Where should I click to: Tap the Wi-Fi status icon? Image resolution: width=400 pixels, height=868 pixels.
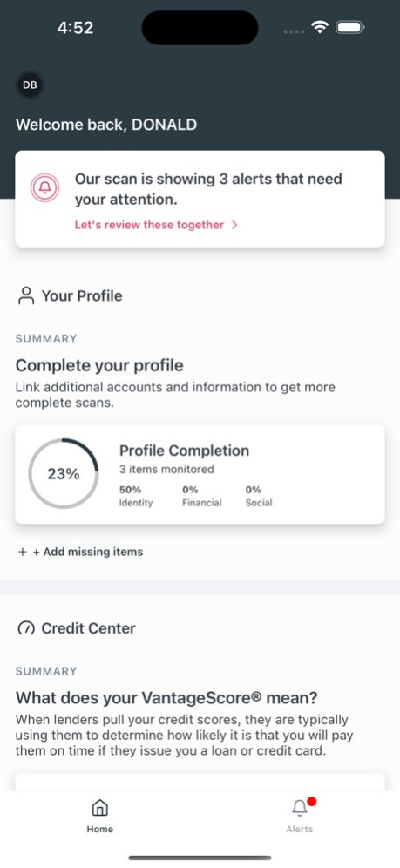320,27
